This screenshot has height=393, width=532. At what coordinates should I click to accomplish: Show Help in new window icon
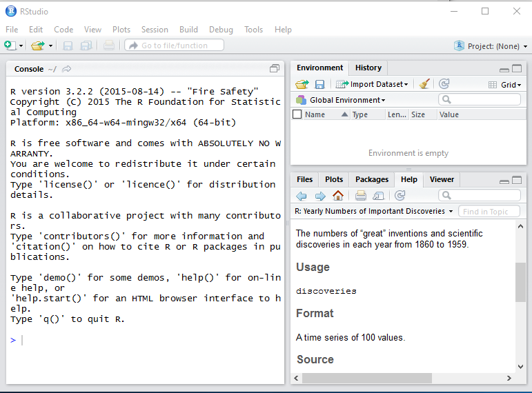[378, 196]
